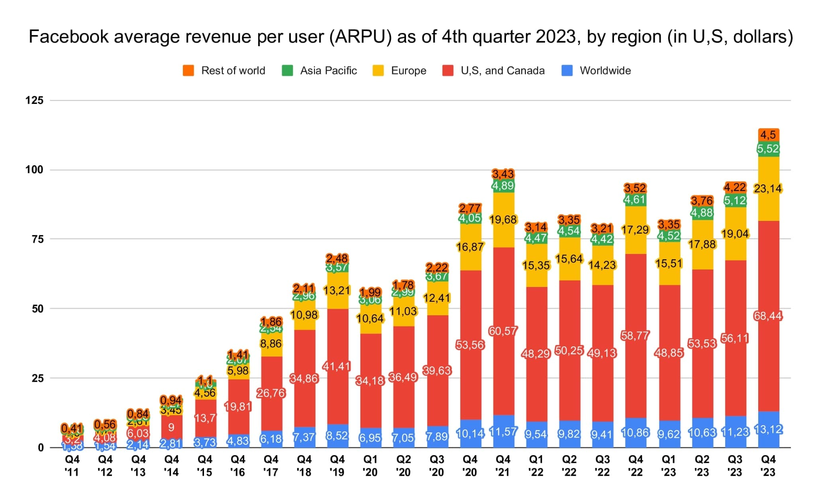Screen dimensions: 816x504
Task: Click the 41,41 red segment in Q4 '19
Action: pyautogui.click(x=337, y=366)
